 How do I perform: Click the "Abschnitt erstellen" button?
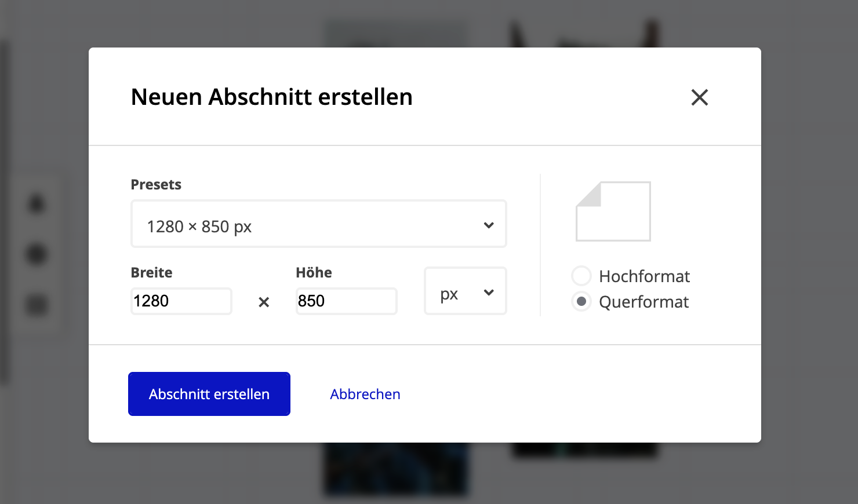click(x=209, y=394)
